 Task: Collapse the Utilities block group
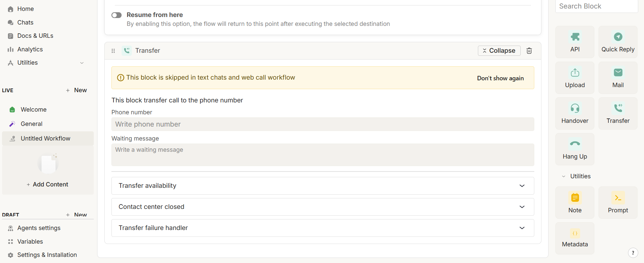564,176
